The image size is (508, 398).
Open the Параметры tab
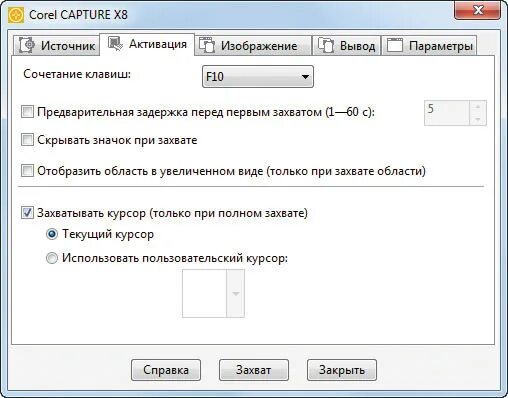tap(429, 45)
